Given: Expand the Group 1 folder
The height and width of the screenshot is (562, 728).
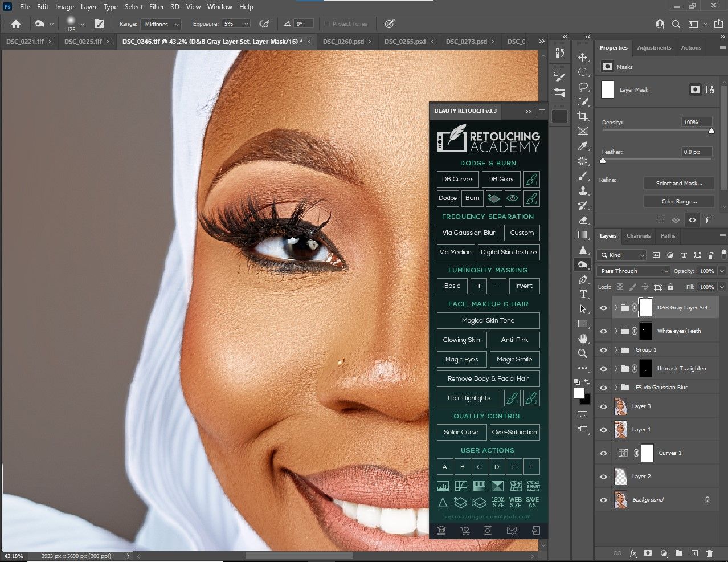Looking at the screenshot, I should pos(616,350).
